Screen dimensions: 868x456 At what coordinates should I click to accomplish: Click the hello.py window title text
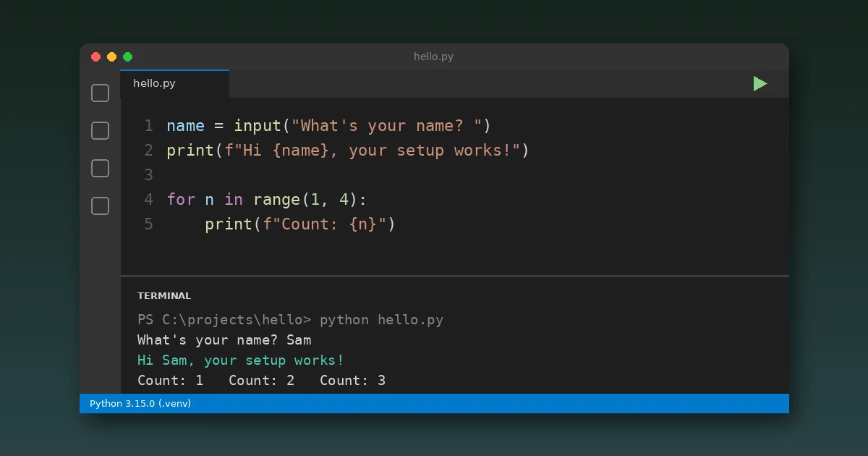tap(433, 56)
